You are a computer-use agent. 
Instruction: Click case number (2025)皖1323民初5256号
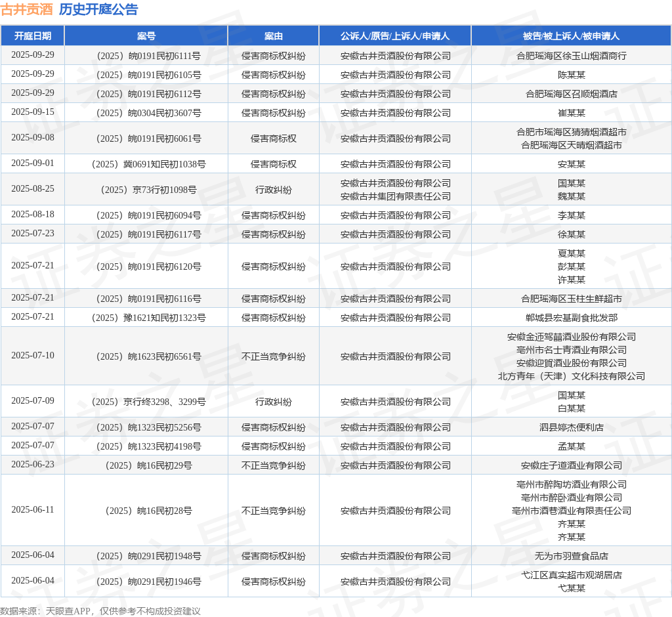click(x=149, y=427)
